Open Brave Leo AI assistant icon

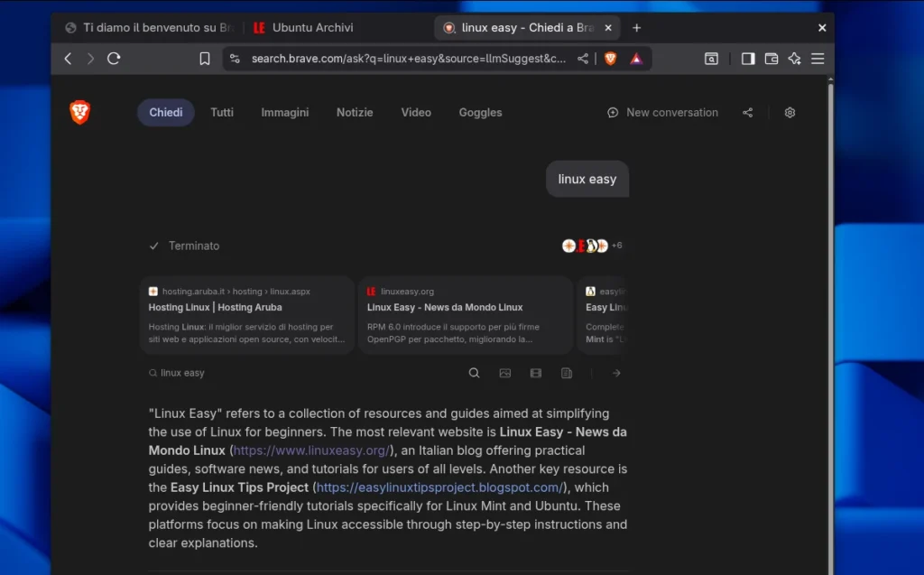[794, 58]
